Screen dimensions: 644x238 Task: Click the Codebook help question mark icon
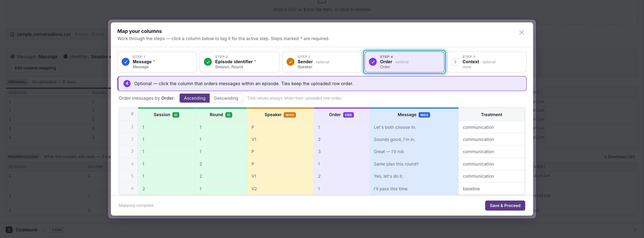[43, 230]
